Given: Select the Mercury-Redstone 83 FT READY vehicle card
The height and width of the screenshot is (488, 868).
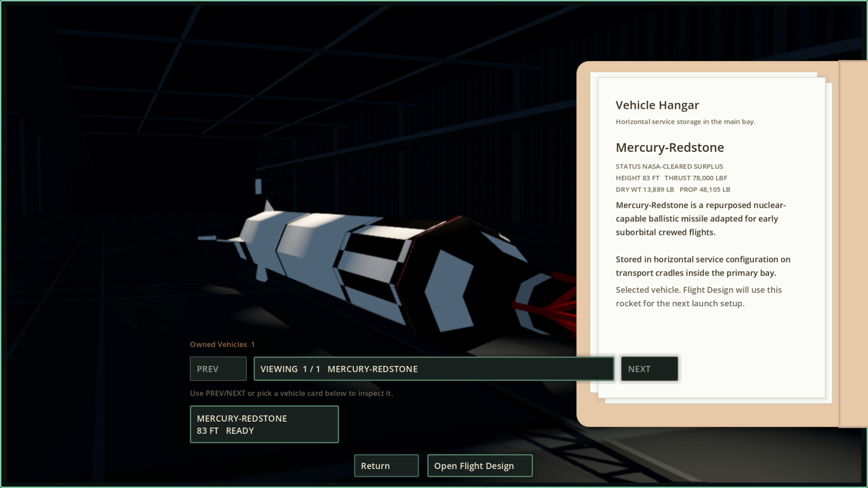Looking at the screenshot, I should pyautogui.click(x=264, y=424).
